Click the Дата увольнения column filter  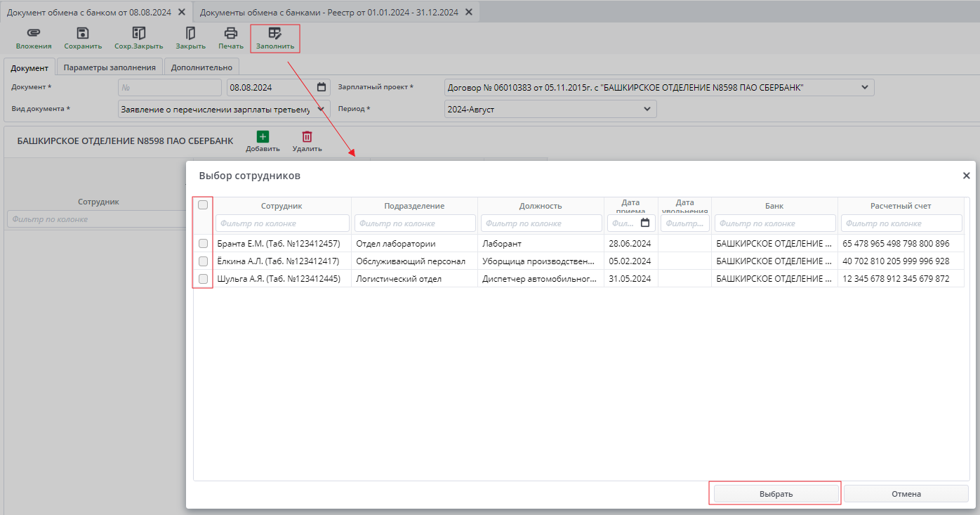coord(685,223)
